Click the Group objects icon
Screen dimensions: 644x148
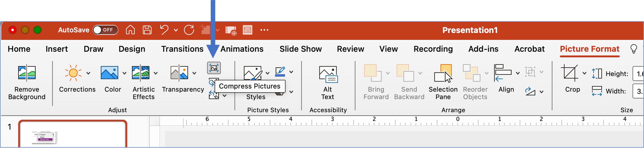(530, 72)
